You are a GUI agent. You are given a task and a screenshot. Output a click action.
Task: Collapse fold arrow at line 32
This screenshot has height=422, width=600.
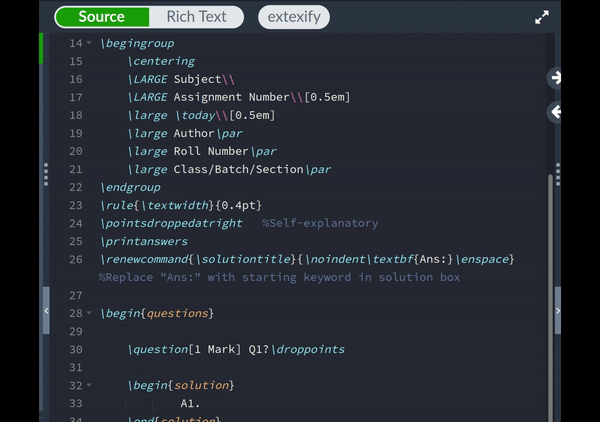pos(89,385)
